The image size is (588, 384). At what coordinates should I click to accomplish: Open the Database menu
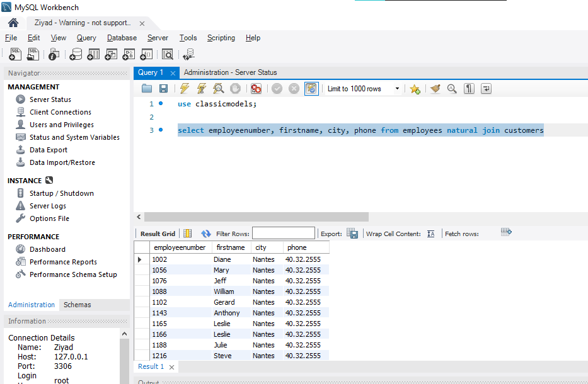[122, 38]
